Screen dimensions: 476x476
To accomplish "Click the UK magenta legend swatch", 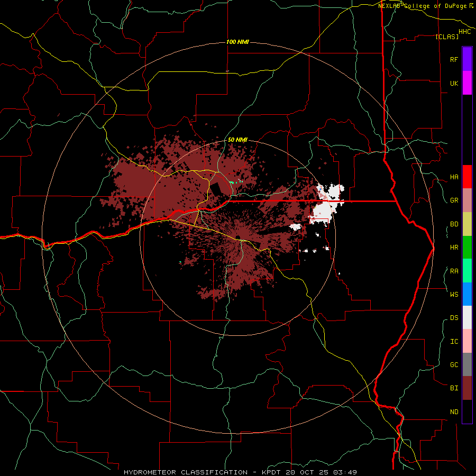I will coord(467,83).
